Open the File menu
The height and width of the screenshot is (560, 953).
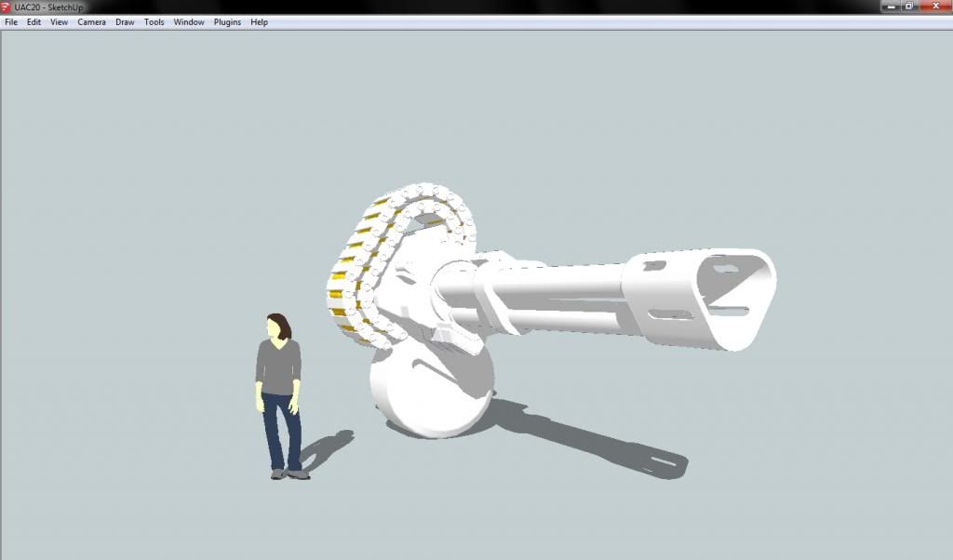[x=11, y=22]
